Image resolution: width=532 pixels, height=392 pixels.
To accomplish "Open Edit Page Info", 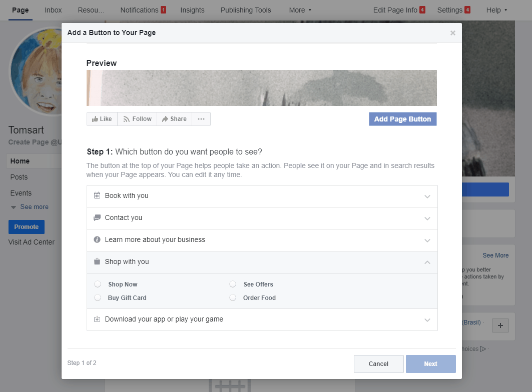I will (399, 10).
